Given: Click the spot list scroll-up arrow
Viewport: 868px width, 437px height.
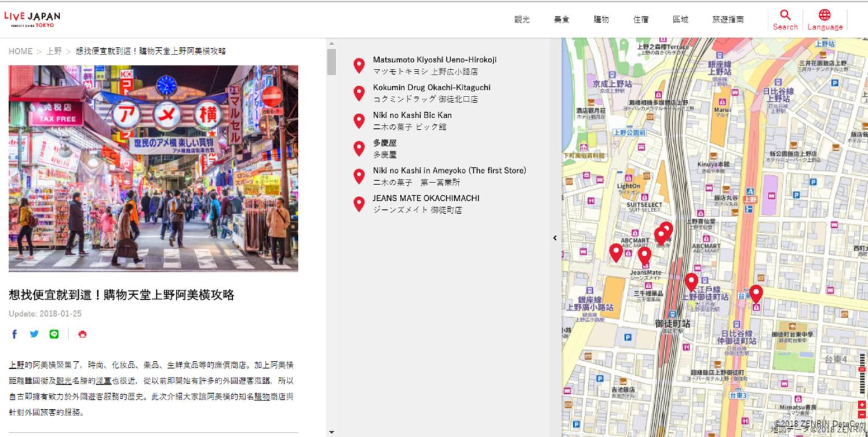Looking at the screenshot, I should (332, 43).
